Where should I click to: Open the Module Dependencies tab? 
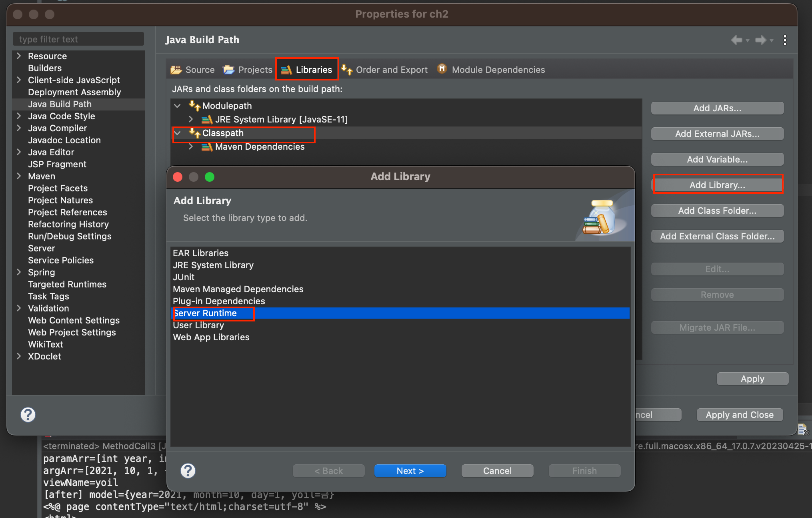tap(491, 70)
